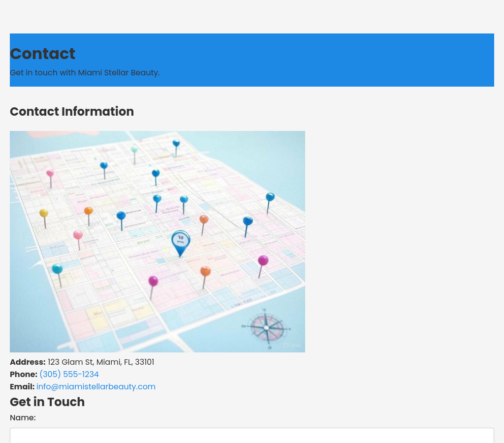
Task: Click the 'Get in touch with Miami Stellar Beauty' subtitle
Action: [85, 72]
